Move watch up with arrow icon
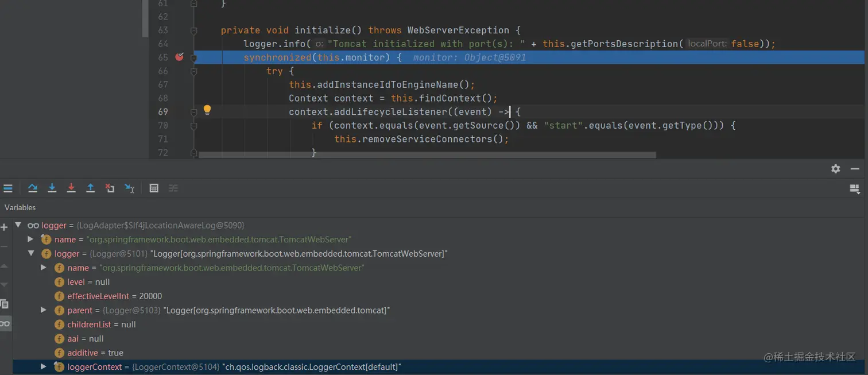The height and width of the screenshot is (375, 868). (5, 266)
